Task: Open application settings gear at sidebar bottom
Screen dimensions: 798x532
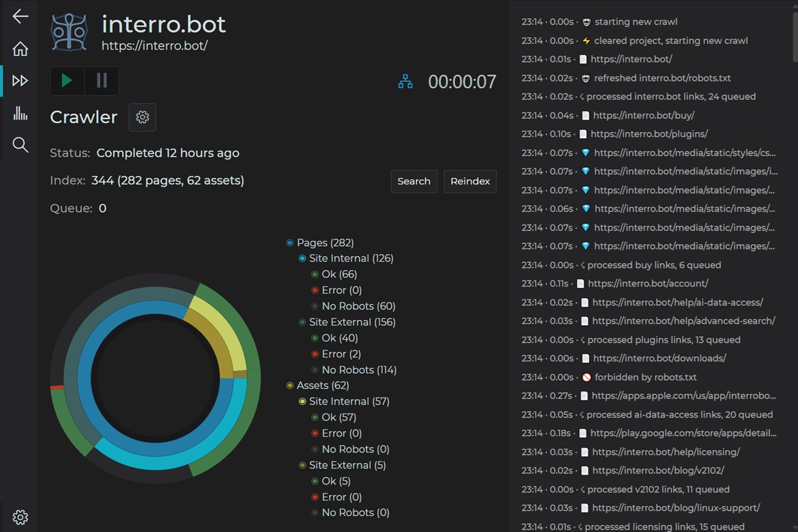Action: pyautogui.click(x=20, y=516)
